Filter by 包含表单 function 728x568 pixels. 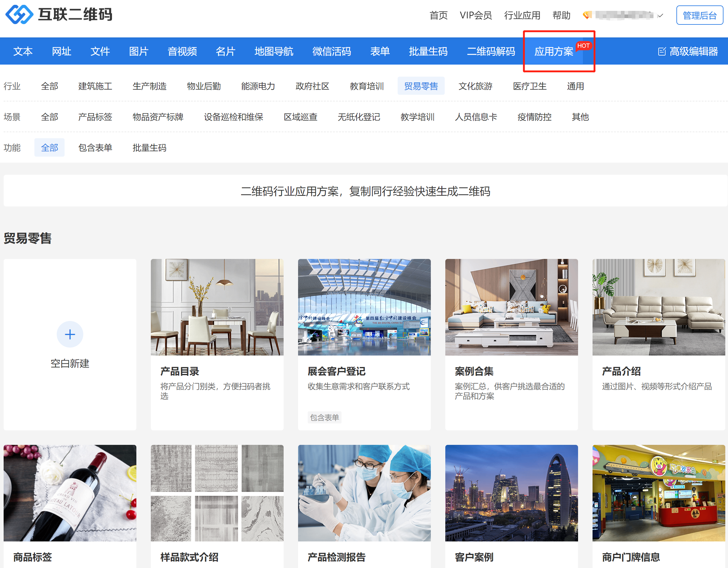click(95, 147)
